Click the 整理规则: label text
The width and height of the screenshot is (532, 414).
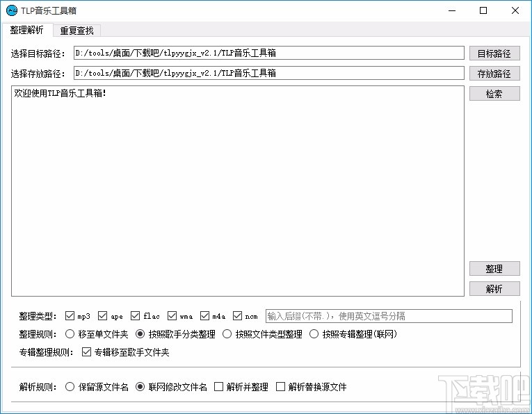[x=38, y=334]
